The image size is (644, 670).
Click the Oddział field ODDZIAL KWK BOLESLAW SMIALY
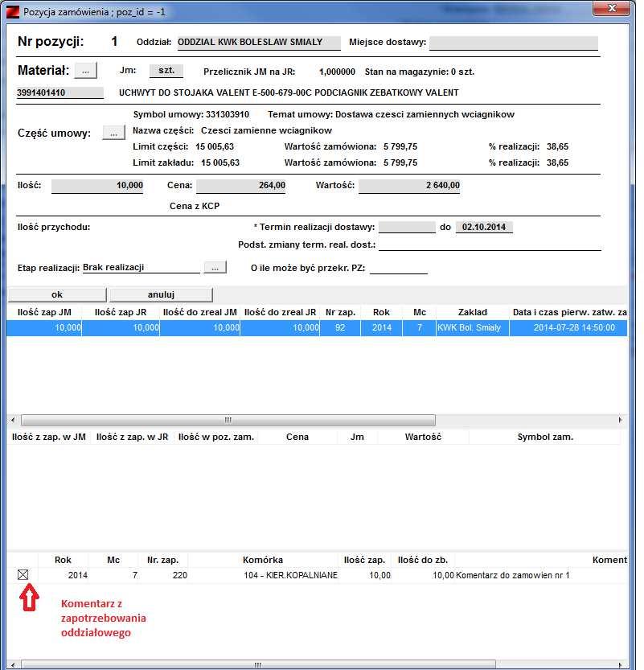(259, 43)
